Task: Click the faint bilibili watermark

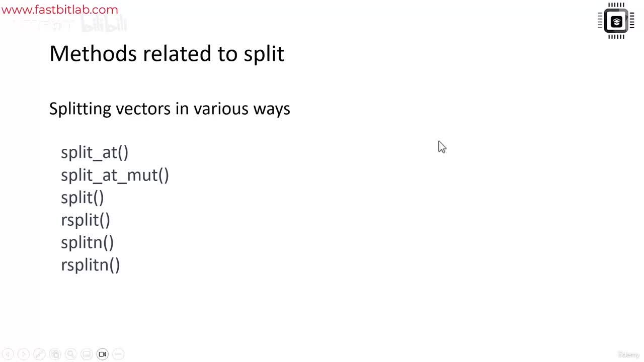Action: pos(104,25)
